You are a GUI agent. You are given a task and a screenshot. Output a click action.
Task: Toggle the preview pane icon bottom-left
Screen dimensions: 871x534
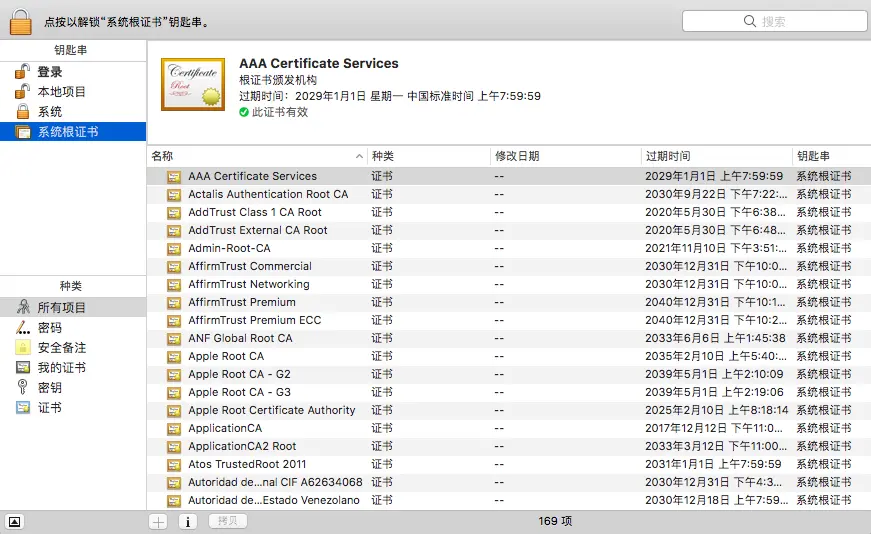(x=14, y=522)
